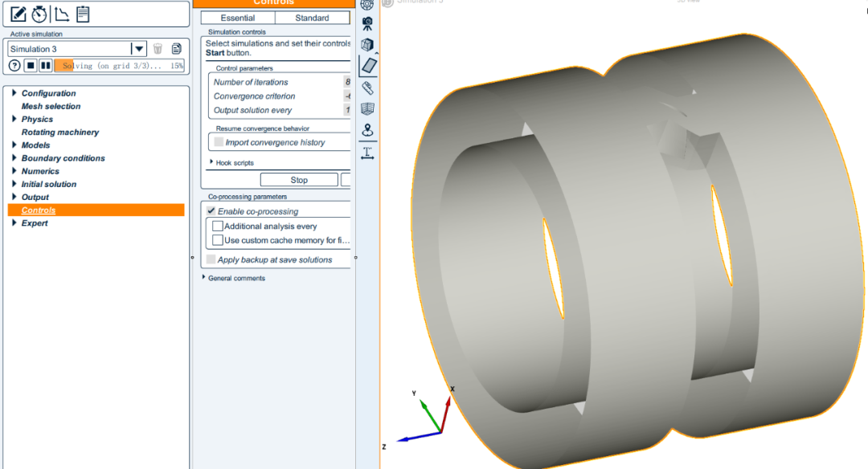Click the Number of iterations label
868x469 pixels.
[251, 82]
